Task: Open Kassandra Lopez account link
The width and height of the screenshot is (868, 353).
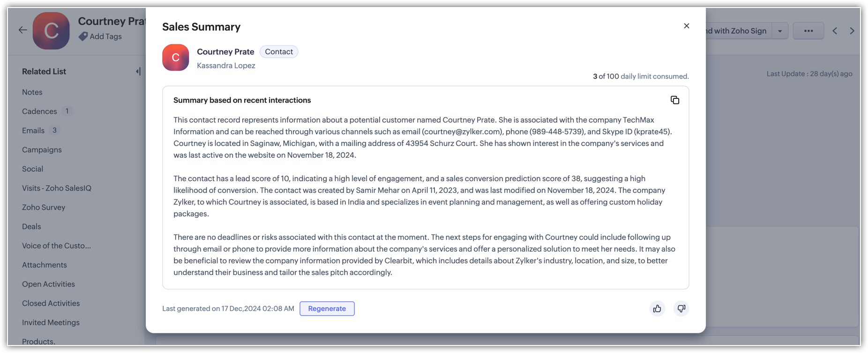Action: coord(226,66)
